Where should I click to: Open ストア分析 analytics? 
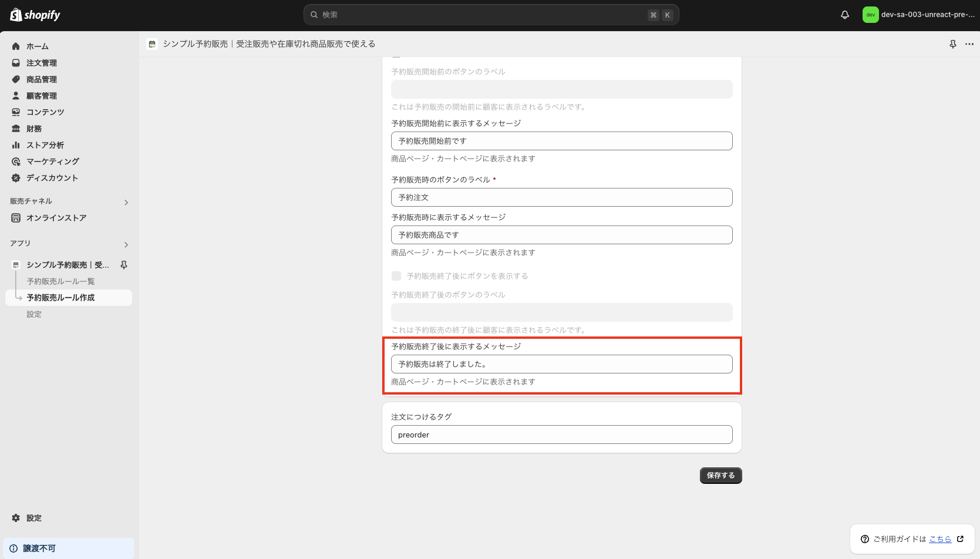[44, 144]
